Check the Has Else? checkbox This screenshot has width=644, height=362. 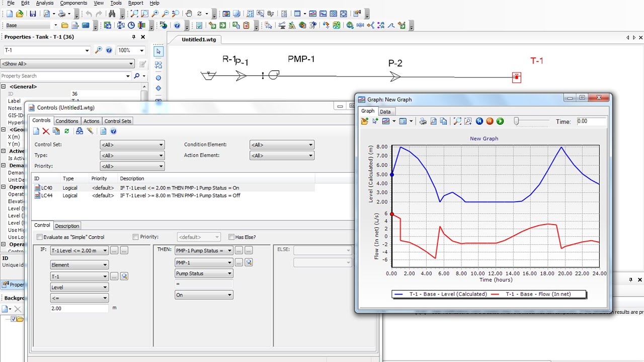click(x=231, y=237)
